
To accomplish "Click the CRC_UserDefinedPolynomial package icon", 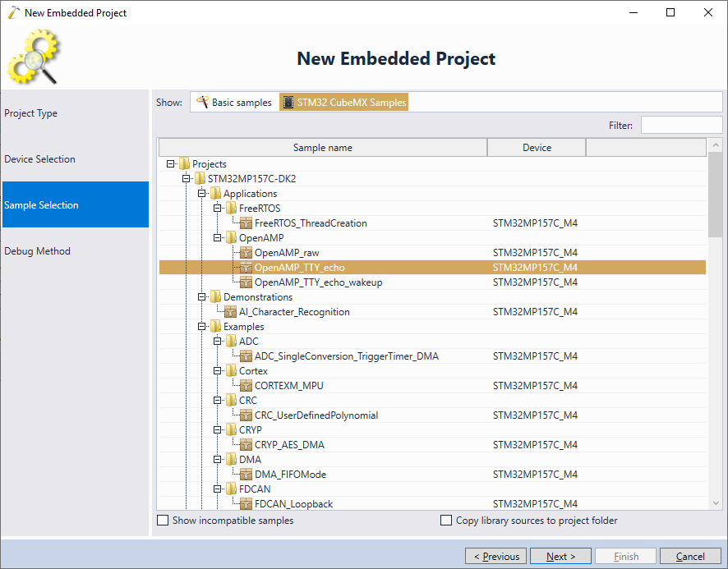I will tap(246, 415).
